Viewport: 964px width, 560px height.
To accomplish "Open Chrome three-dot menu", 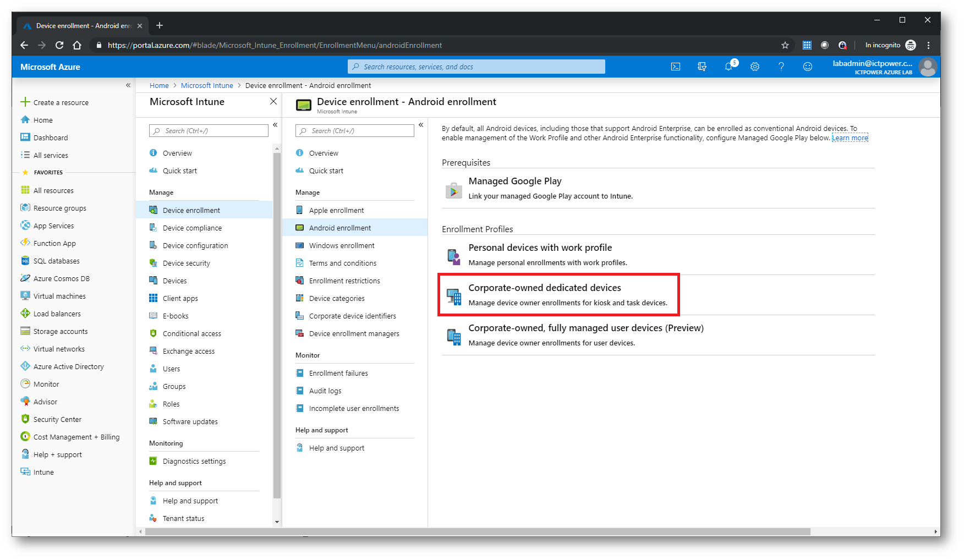I will [x=928, y=45].
